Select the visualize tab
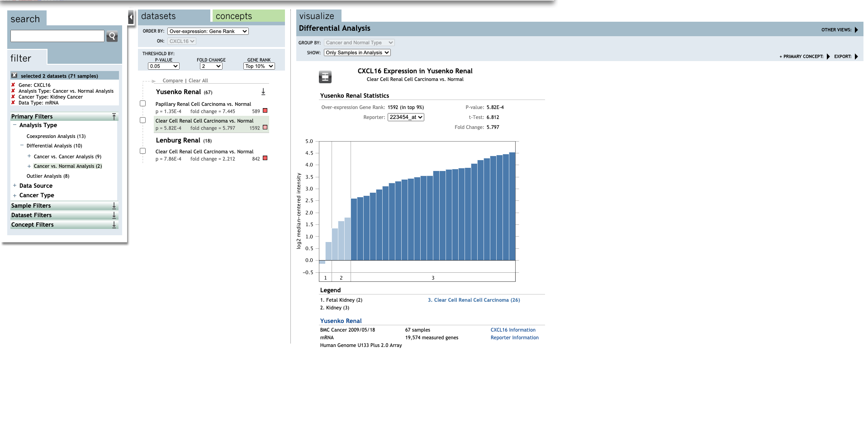This screenshot has height=437, width=868. (x=319, y=16)
